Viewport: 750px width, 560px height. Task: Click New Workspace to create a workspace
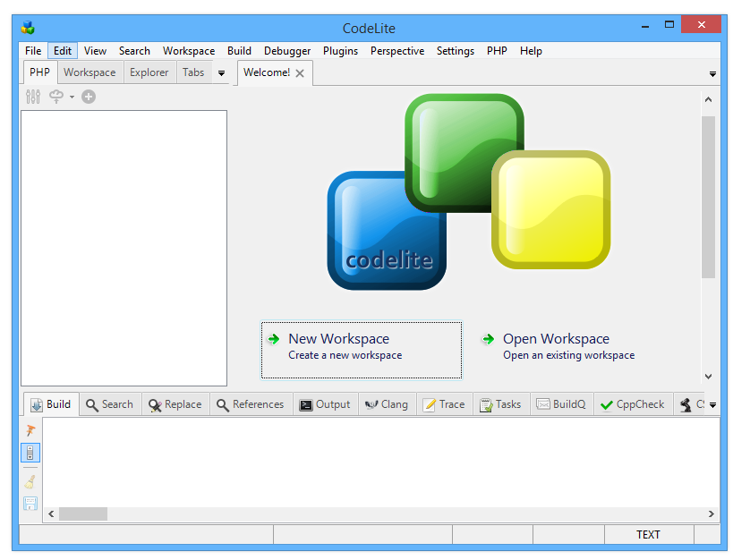338,339
